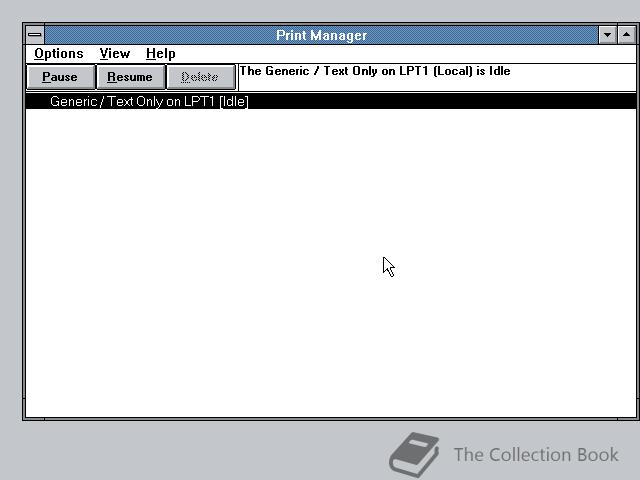Select Generic / Text Only on LPT1 printer row
The image size is (640, 480).
click(331, 101)
